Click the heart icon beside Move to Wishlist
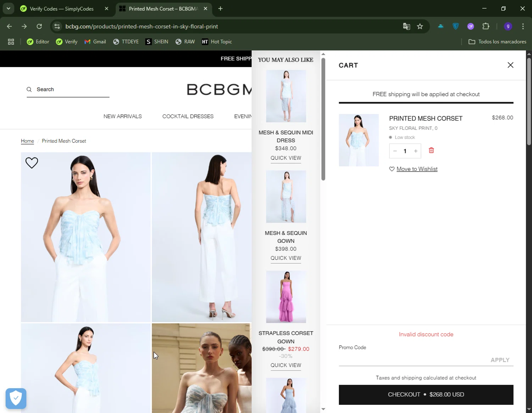Image resolution: width=532 pixels, height=413 pixels. (392, 169)
